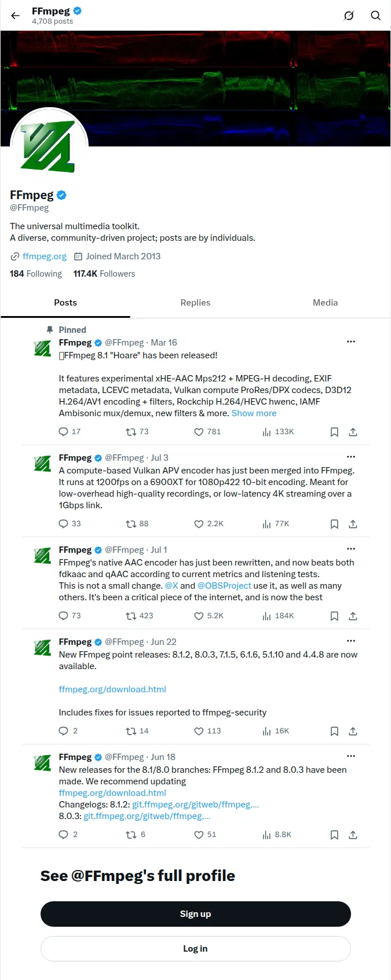Viewport: 391px width, 980px height.
Task: Open the 117.4K Followers list
Action: tap(104, 274)
